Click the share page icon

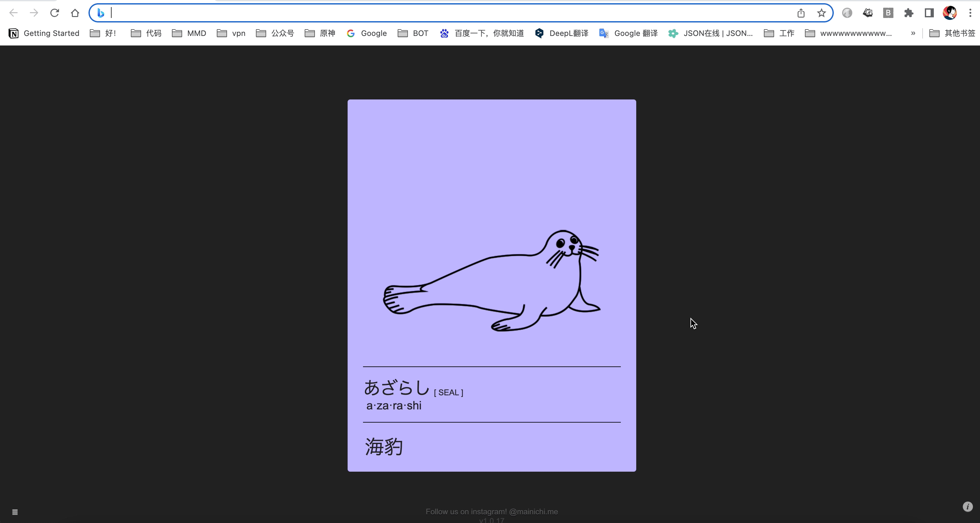point(801,13)
